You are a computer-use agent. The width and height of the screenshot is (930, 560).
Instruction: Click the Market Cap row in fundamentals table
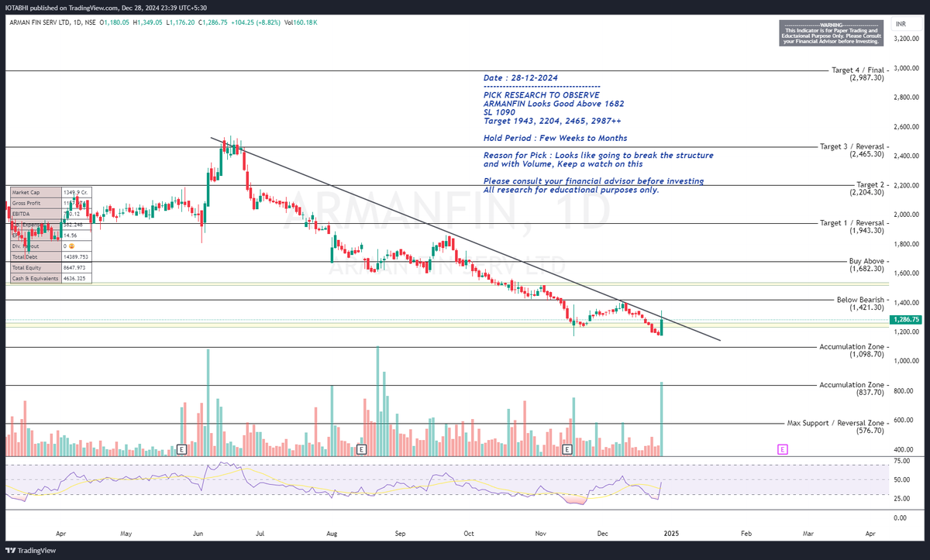point(51,192)
